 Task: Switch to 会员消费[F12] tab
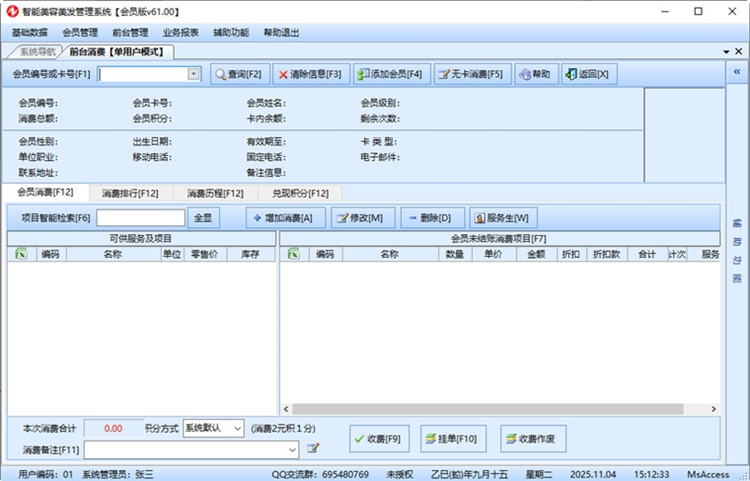tap(45, 192)
